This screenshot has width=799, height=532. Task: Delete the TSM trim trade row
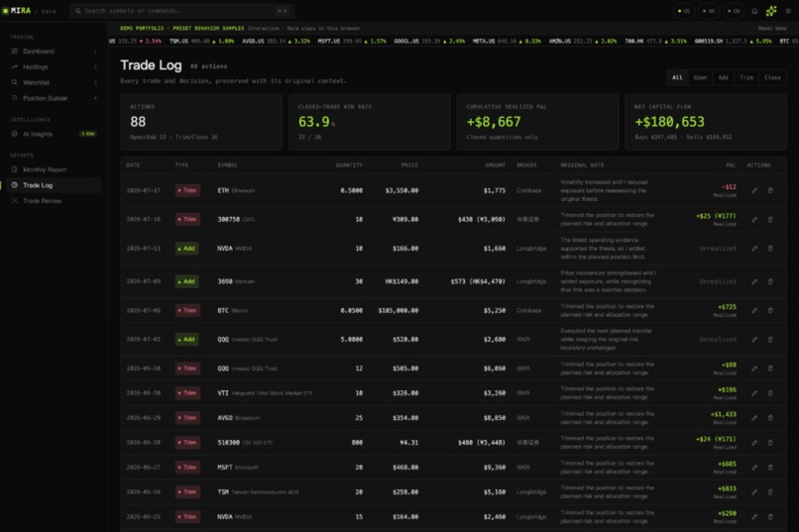[770, 492]
